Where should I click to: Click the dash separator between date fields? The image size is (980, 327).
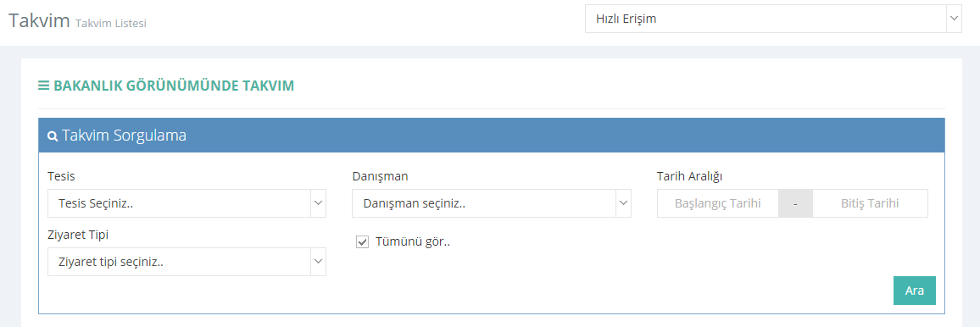point(796,203)
